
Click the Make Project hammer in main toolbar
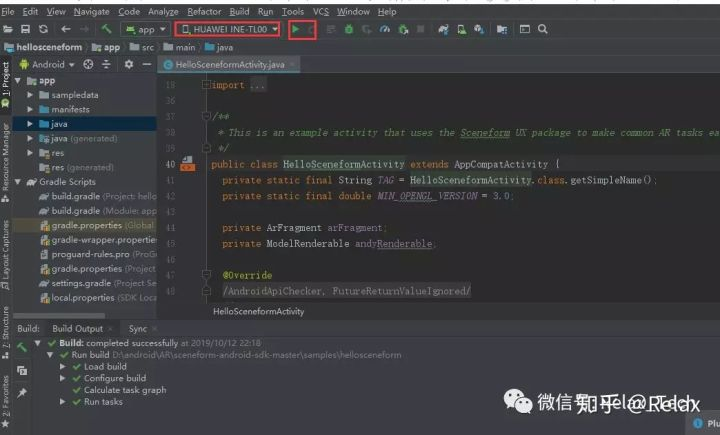pos(107,29)
